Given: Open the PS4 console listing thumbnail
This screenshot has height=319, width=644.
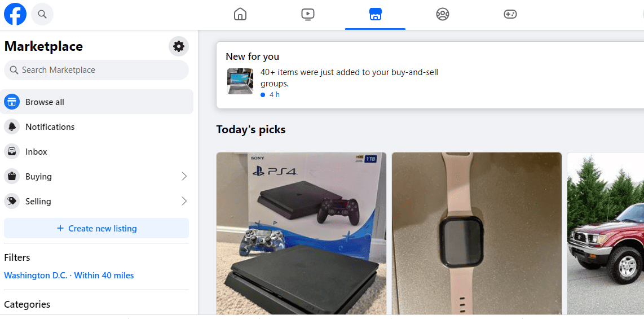Looking at the screenshot, I should click(x=302, y=234).
